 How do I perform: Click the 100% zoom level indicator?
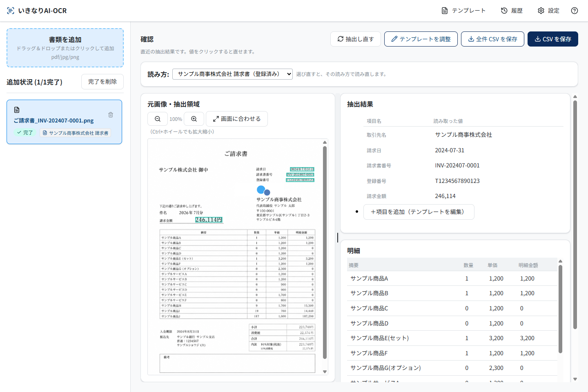tap(176, 119)
